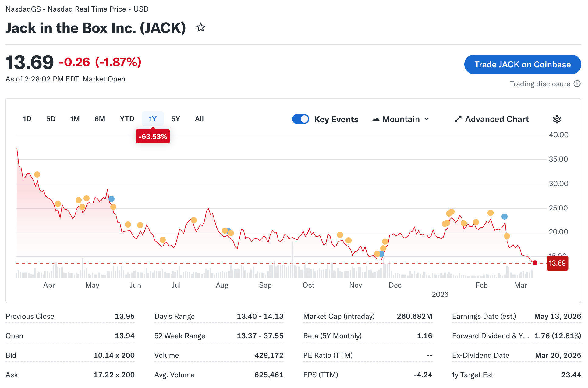
Task: Click the red current price dot on chart
Action: [535, 263]
